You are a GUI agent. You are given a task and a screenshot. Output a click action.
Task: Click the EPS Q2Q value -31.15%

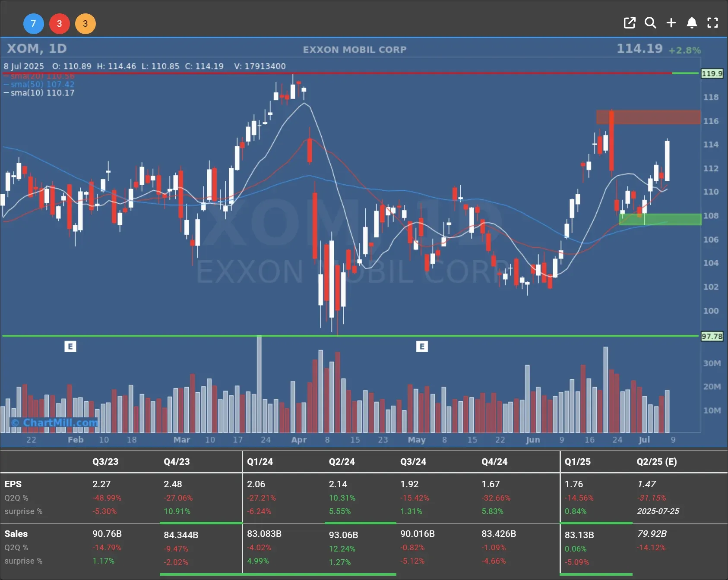coord(652,498)
